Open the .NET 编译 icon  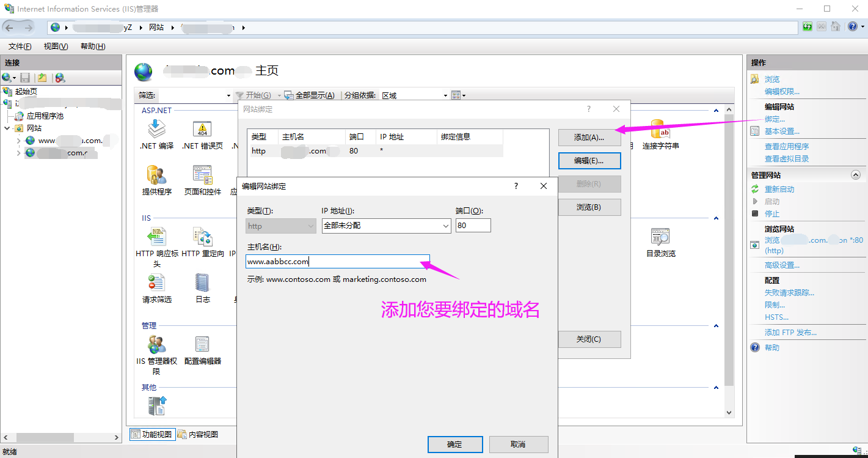click(156, 130)
